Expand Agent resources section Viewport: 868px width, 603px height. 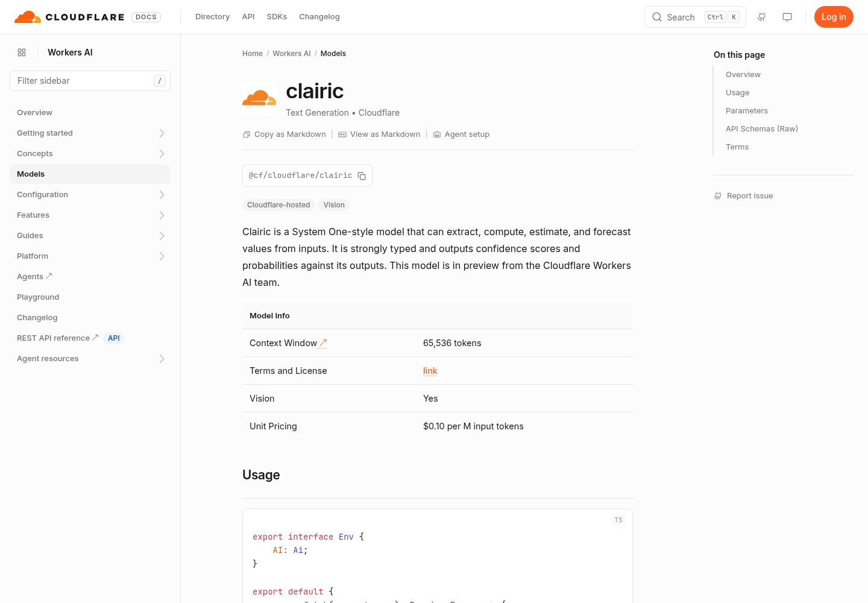click(162, 359)
